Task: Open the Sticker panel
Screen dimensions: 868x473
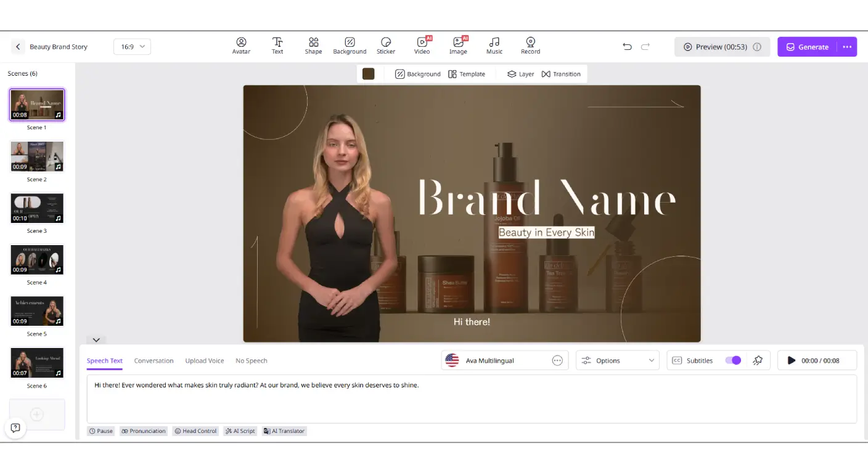Action: pos(386,46)
